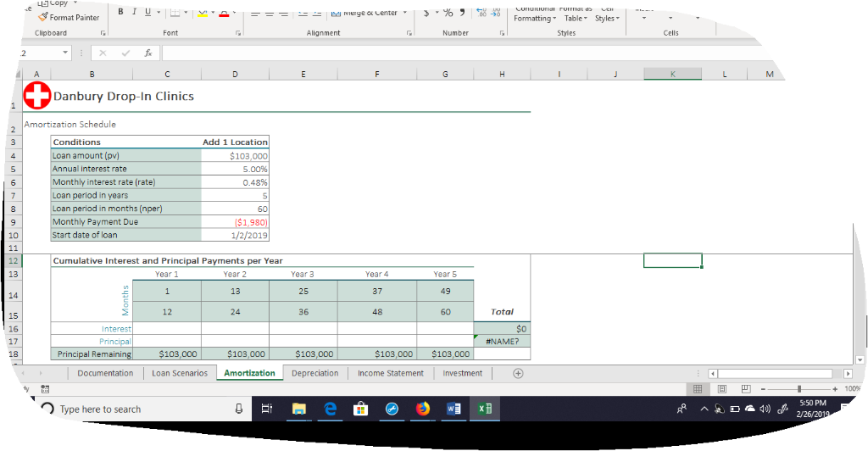Apply the red Font Color
868x451 pixels.
coord(224,12)
